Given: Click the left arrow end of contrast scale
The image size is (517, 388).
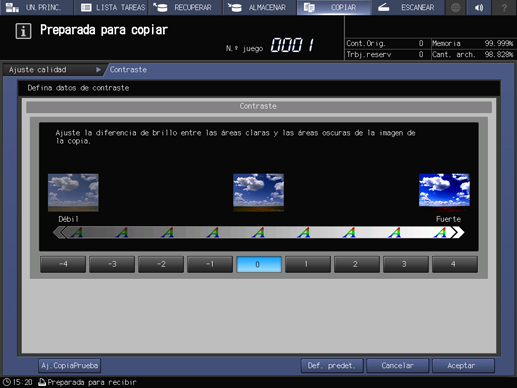Looking at the screenshot, I should (59, 232).
